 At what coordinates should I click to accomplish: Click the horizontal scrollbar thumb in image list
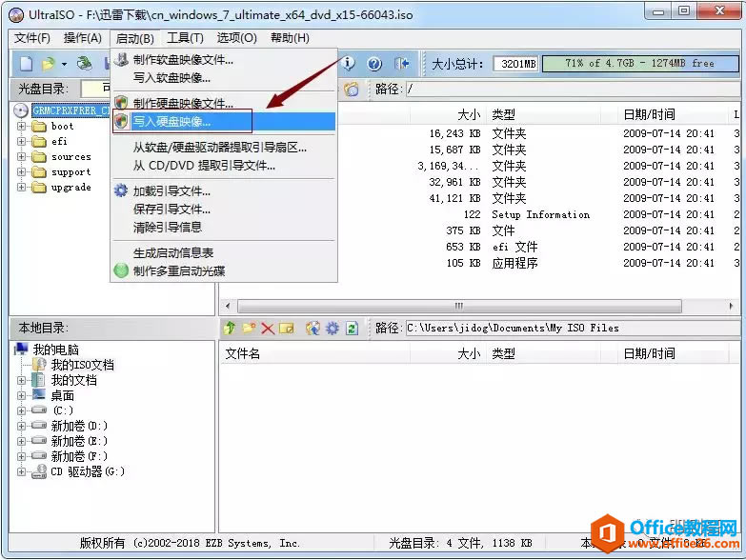pyautogui.click(x=459, y=306)
